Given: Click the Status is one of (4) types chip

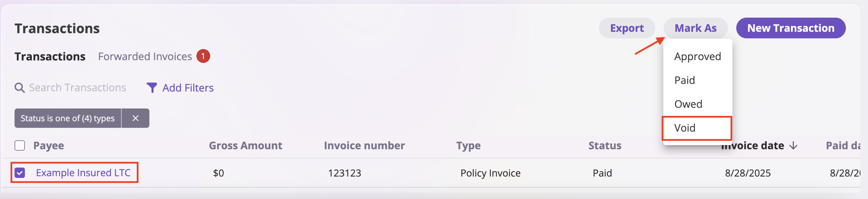Looking at the screenshot, I should click(x=68, y=118).
